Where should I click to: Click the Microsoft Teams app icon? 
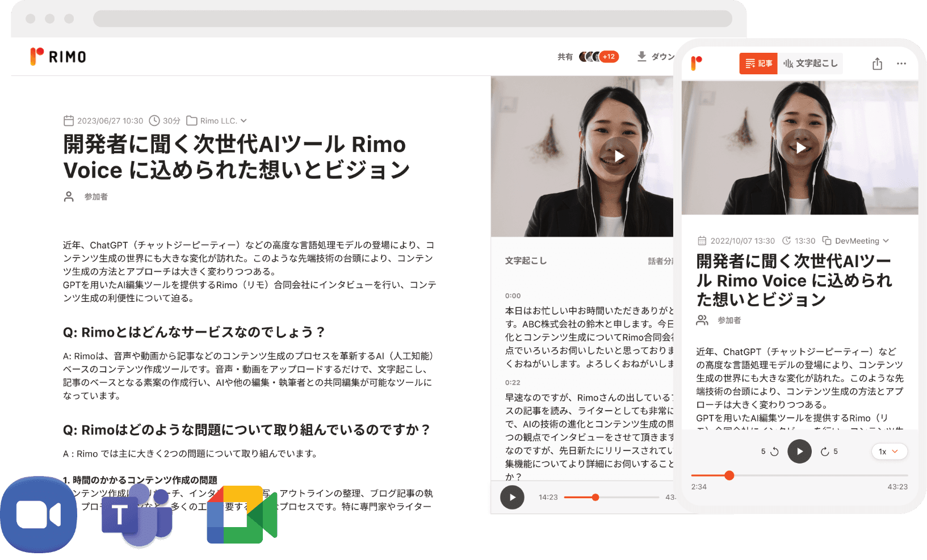137,515
